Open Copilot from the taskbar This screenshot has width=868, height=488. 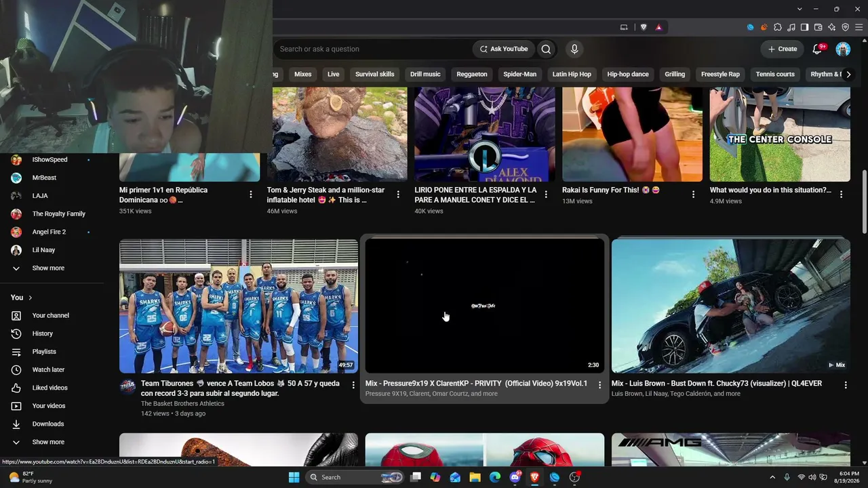point(435,477)
